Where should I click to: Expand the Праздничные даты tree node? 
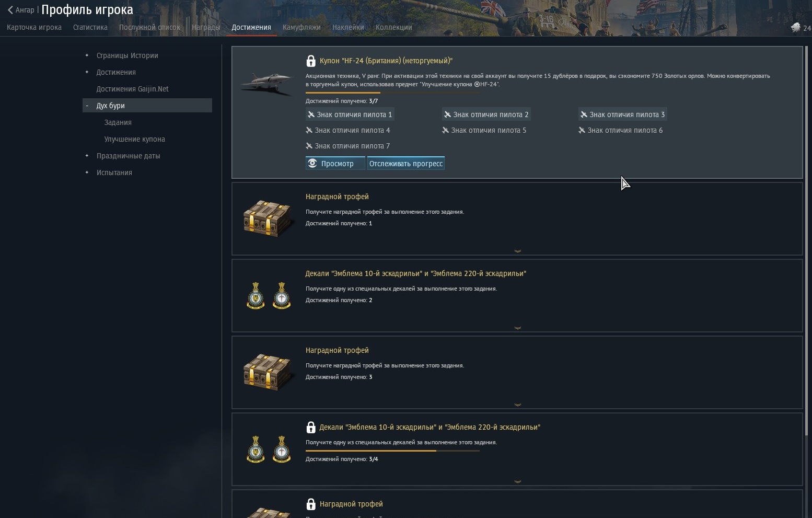coord(87,156)
